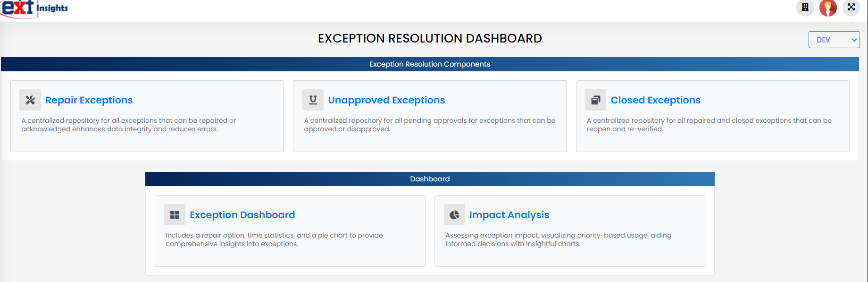Click the DEV dropdown chevron arrow

[x=854, y=40]
